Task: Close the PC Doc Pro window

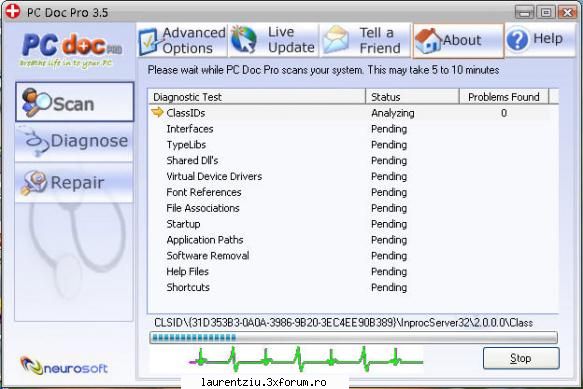Action: pyautogui.click(x=567, y=12)
